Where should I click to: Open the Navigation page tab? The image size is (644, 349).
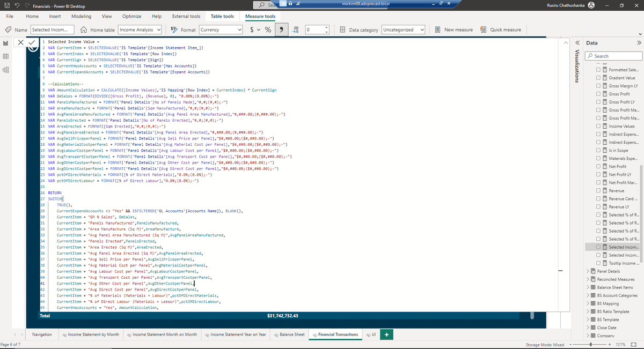(x=42, y=335)
